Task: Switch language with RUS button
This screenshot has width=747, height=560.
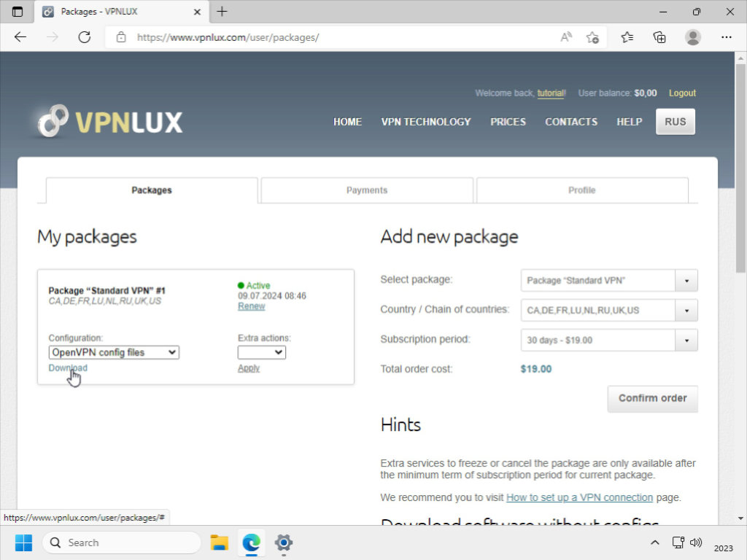Action: (x=675, y=122)
